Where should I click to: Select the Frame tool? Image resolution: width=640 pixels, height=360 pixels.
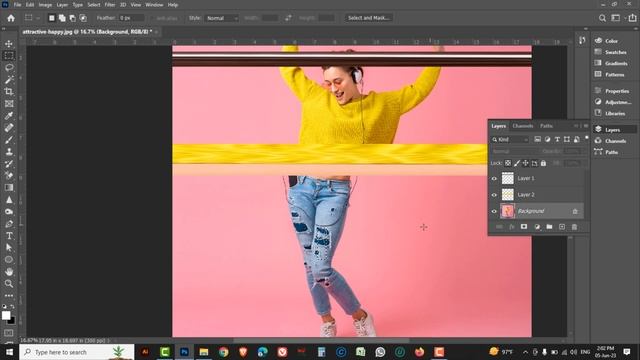click(9, 104)
